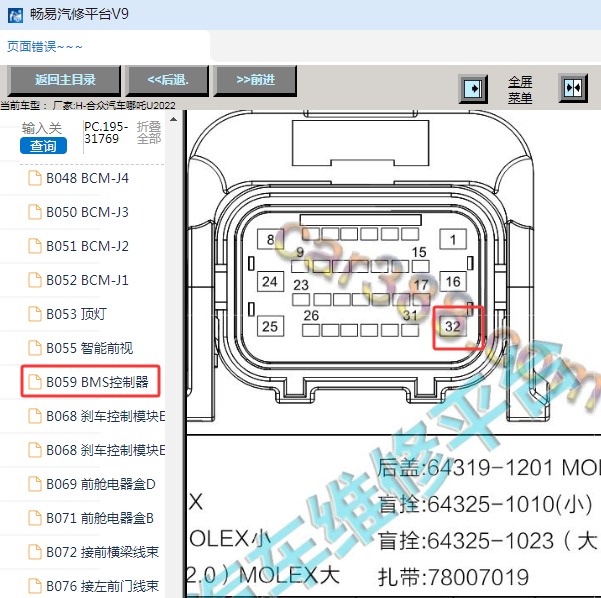601x598 pixels.
Task: Click the collapse-panels arrows icon
Action: 573,88
